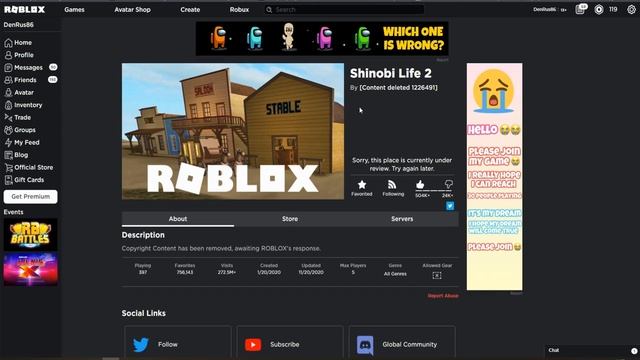The image size is (640, 360).
Task: Click the Following feed icon
Action: tap(392, 184)
